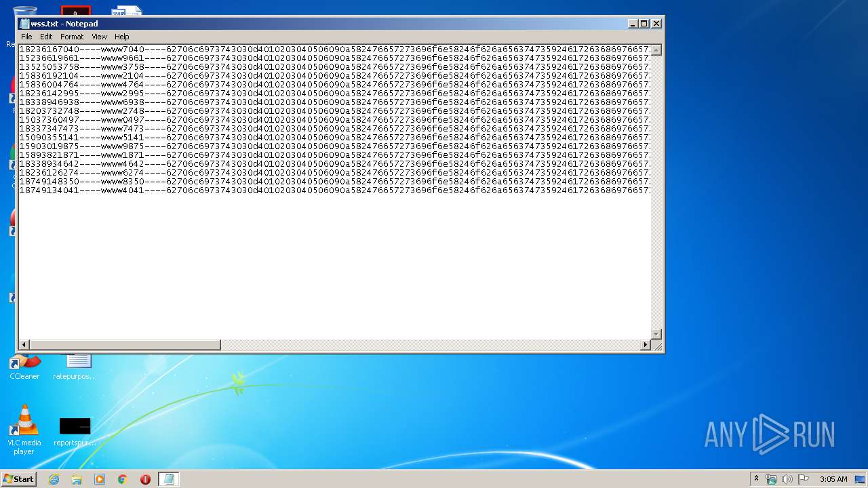868x488 pixels.
Task: Close the wss.txt Notepad window
Action: click(x=656, y=24)
